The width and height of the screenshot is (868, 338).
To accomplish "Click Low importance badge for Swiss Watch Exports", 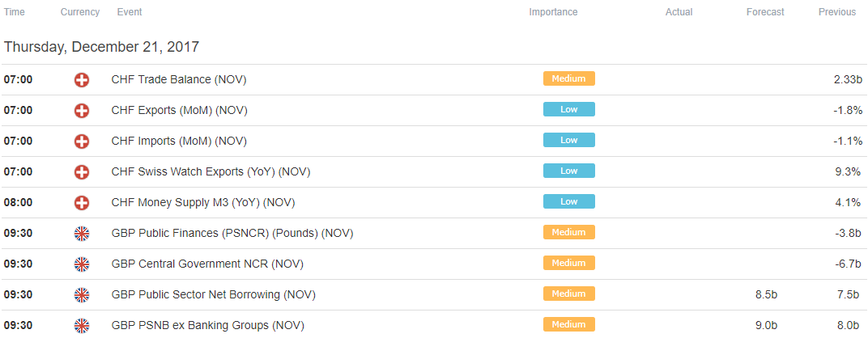I will click(x=569, y=171).
